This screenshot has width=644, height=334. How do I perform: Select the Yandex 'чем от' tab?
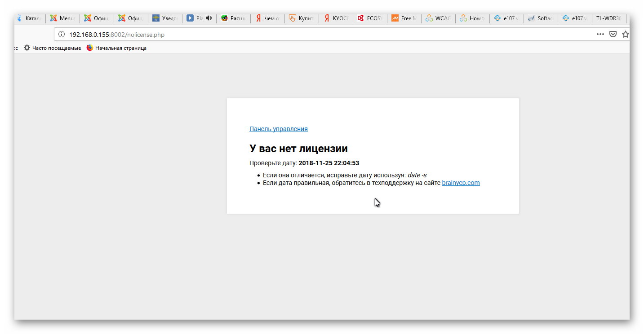pyautogui.click(x=268, y=18)
